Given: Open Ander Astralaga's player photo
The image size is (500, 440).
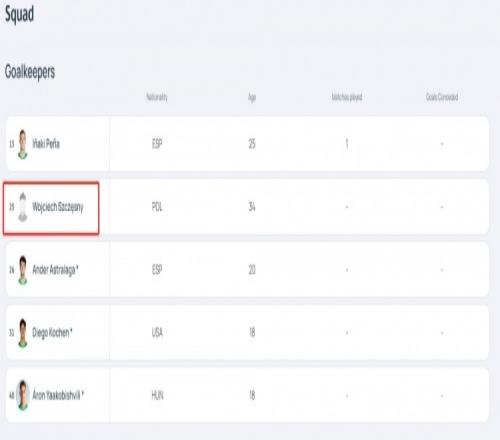Looking at the screenshot, I should point(23,270).
